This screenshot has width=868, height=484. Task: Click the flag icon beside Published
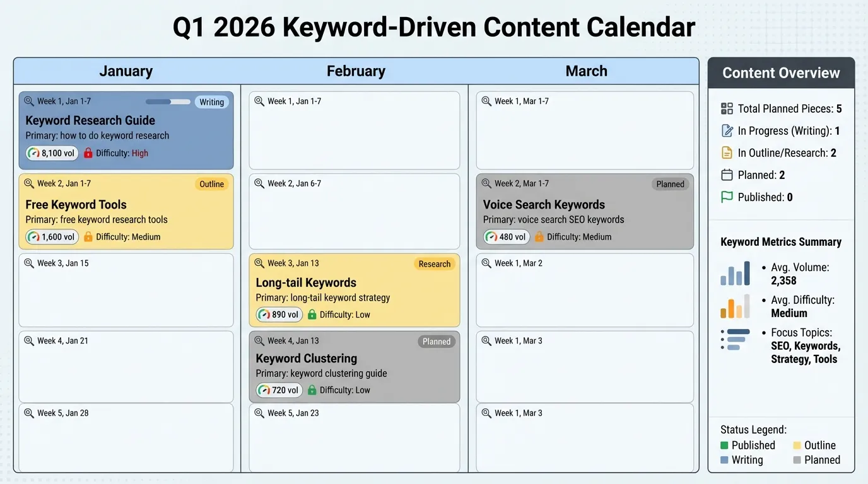point(727,197)
